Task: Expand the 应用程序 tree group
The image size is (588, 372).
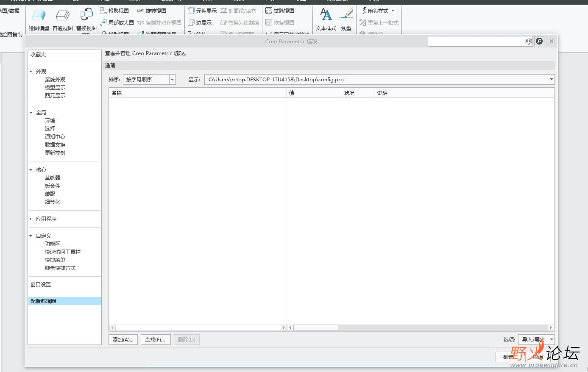Action: [31, 219]
